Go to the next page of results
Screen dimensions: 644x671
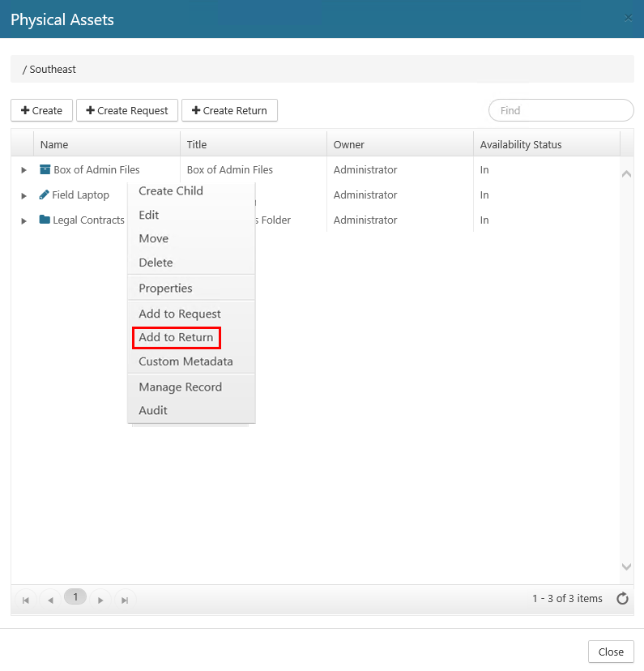(100, 600)
